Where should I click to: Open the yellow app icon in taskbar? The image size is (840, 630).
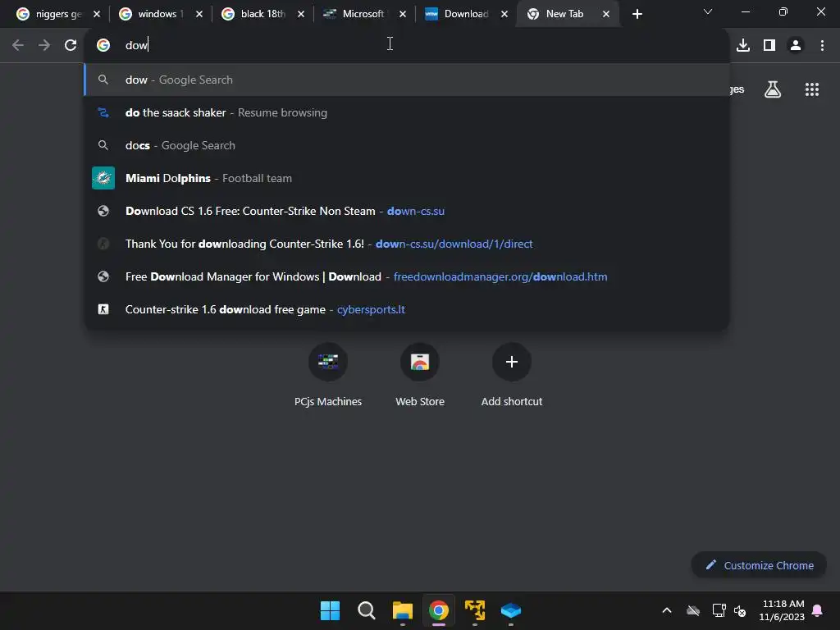pos(475,610)
